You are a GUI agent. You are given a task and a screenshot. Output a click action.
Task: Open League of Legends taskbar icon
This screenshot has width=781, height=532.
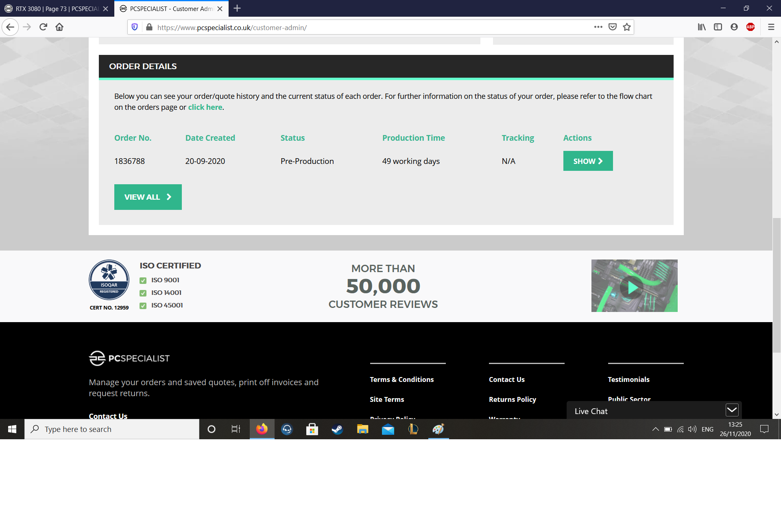pyautogui.click(x=413, y=429)
